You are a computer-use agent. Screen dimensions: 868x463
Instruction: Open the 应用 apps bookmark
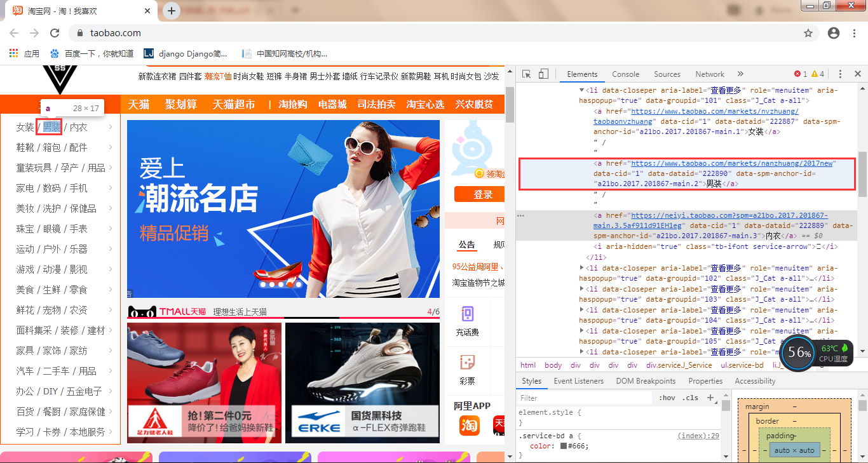[x=25, y=54]
